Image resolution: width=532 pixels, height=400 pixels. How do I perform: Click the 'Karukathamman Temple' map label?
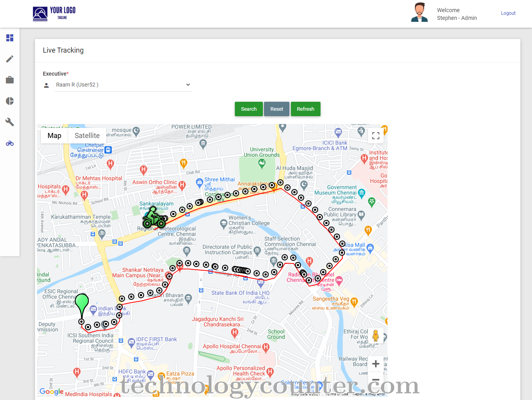pyautogui.click(x=81, y=217)
